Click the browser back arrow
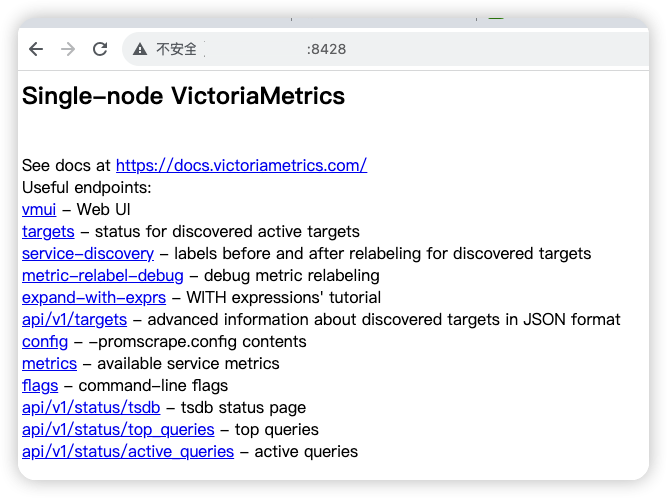667x498 pixels. click(x=36, y=49)
